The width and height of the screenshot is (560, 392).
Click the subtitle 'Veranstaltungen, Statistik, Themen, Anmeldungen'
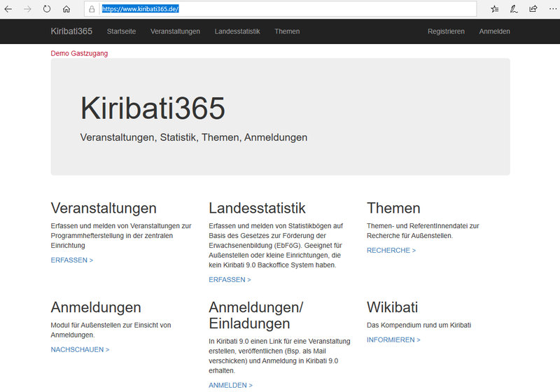pos(194,137)
